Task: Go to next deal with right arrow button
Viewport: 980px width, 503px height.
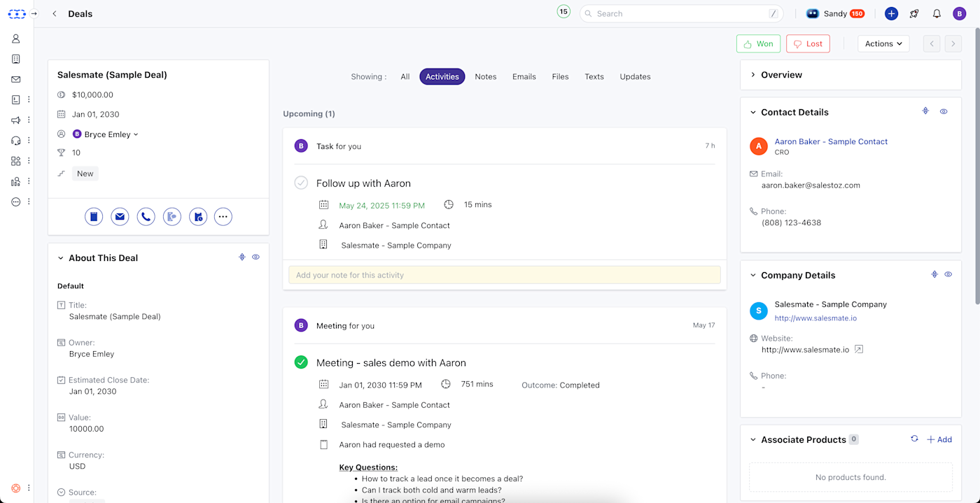Action: coord(953,43)
